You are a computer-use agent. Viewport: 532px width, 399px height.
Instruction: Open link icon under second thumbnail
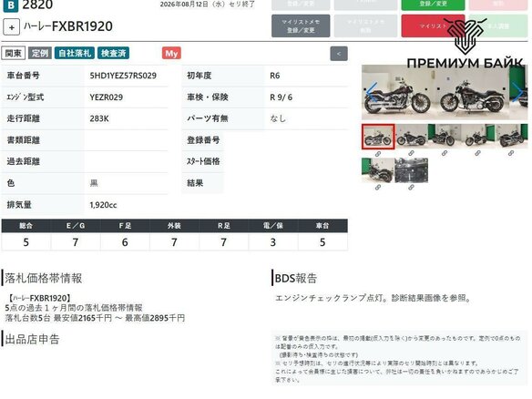pyautogui.click(x=411, y=153)
